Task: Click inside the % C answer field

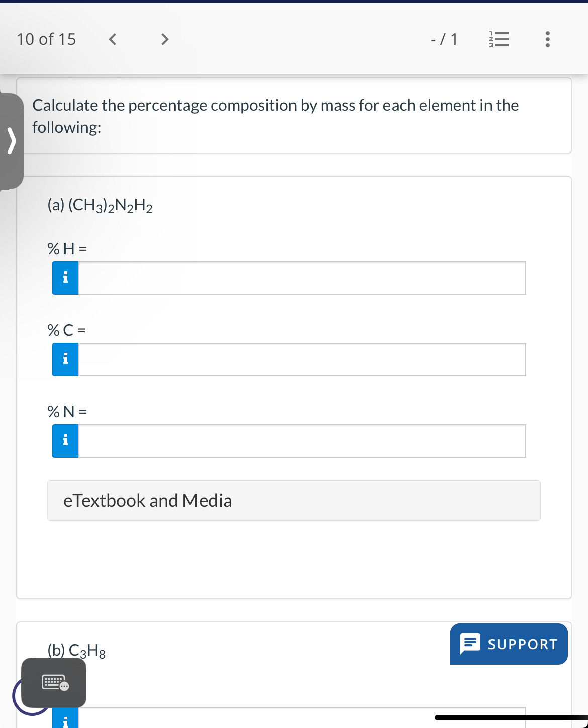Action: 302,359
